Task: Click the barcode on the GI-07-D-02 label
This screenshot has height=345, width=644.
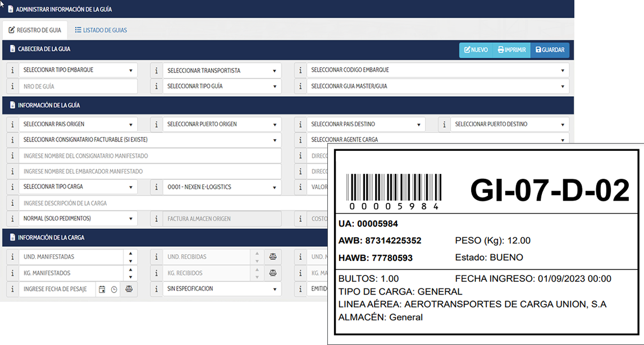Action: (394, 187)
